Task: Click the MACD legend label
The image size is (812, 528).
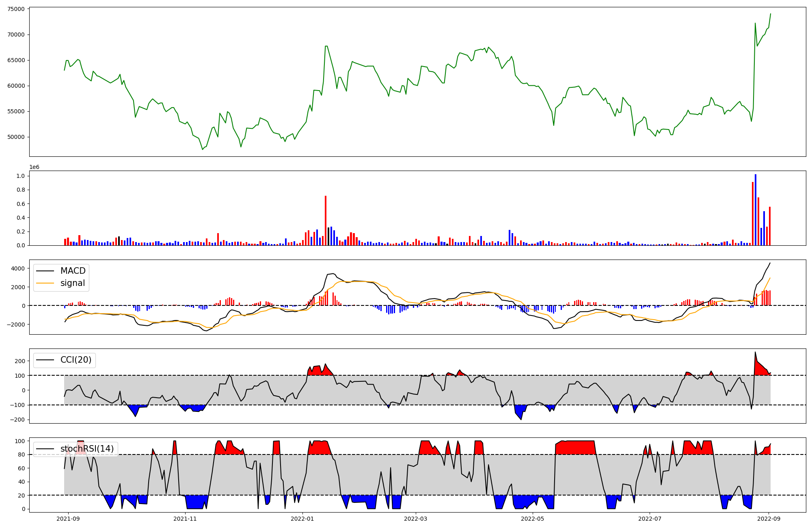Action: [x=73, y=271]
